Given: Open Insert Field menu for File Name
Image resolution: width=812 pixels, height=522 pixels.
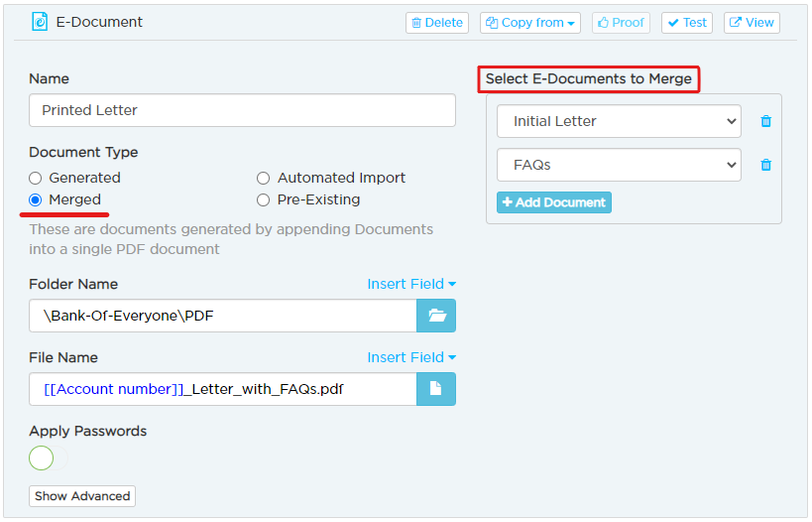Looking at the screenshot, I should [411, 357].
